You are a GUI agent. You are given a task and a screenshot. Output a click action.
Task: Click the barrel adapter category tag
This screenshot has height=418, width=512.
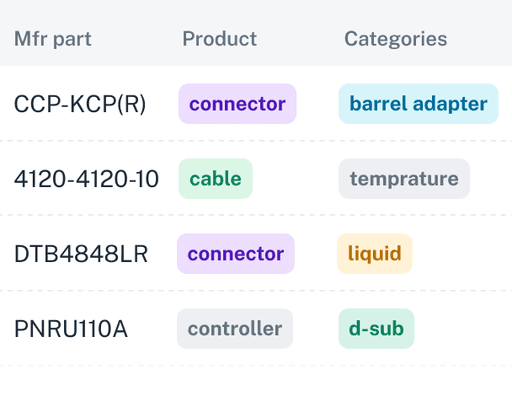418,104
